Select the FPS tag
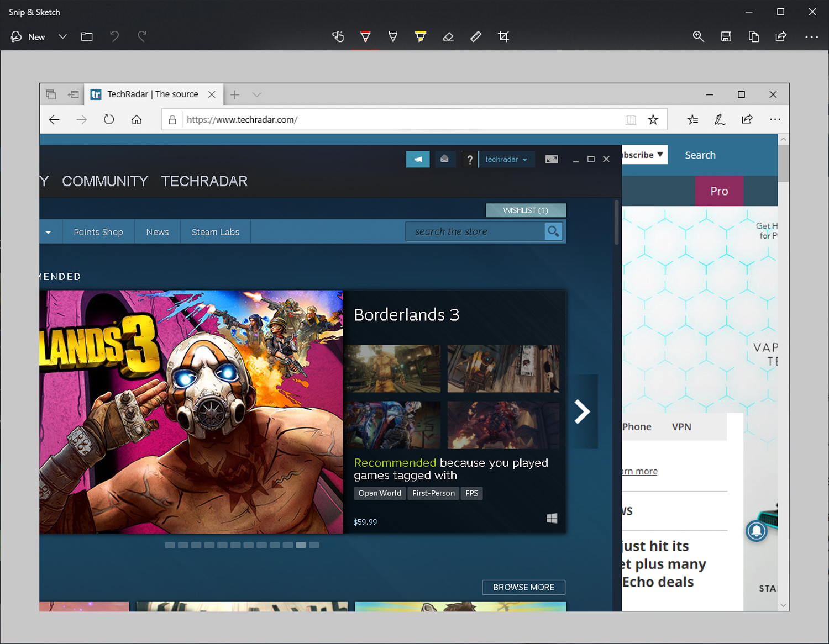Screen dimensions: 829x644 pyautogui.click(x=471, y=493)
